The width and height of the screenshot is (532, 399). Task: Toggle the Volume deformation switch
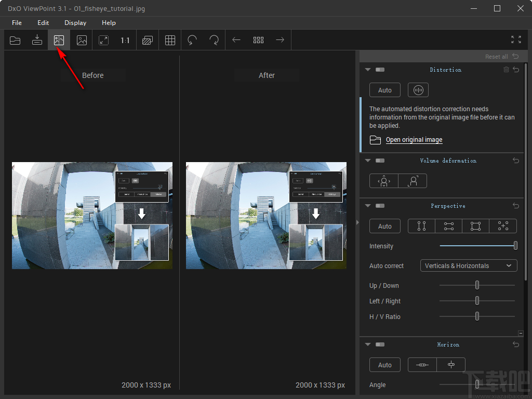(x=380, y=161)
